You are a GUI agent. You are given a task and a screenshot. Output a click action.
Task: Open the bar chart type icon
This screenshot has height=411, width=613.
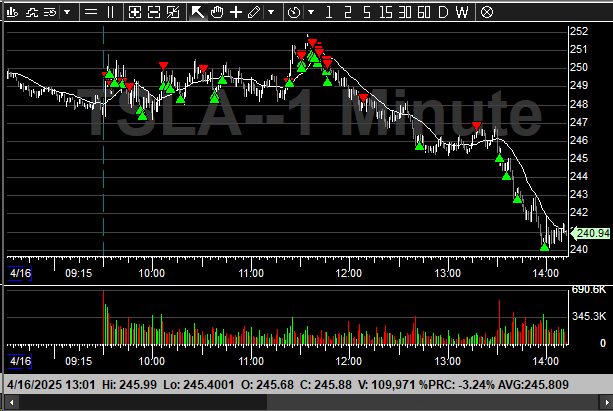pos(13,13)
